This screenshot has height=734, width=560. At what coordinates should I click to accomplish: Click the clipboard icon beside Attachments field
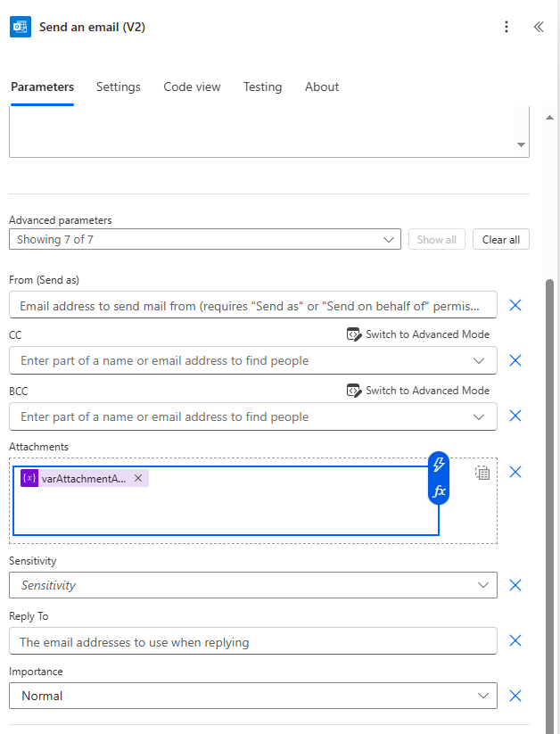point(482,473)
